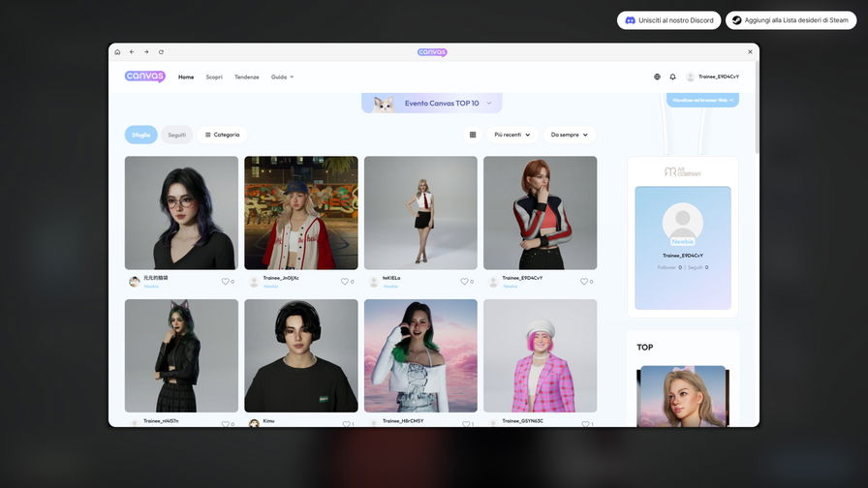
Task: Open the Seguiti count link in the profile card
Action: pos(697,267)
